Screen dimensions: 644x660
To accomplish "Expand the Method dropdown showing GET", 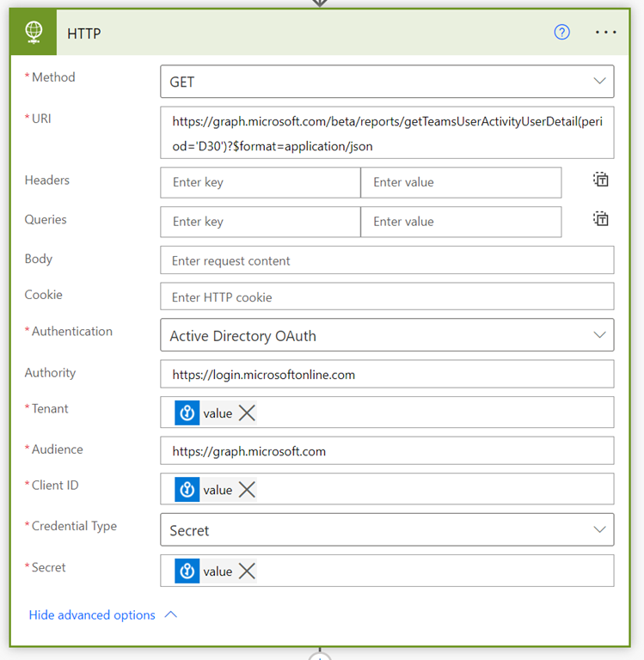I will pos(387,82).
